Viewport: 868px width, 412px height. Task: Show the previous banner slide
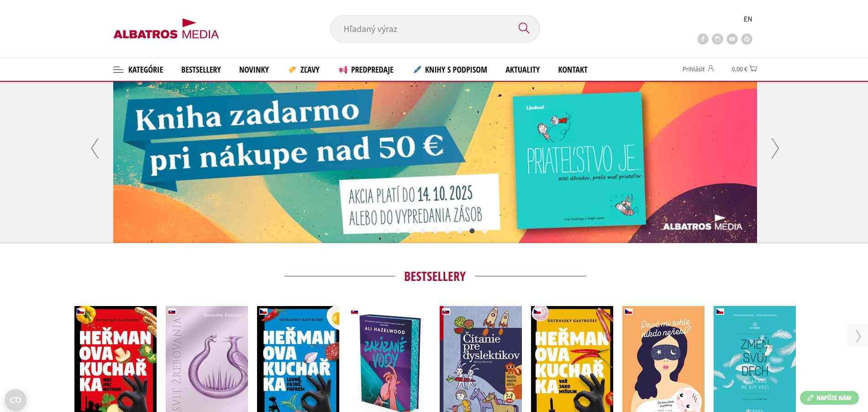click(x=95, y=148)
